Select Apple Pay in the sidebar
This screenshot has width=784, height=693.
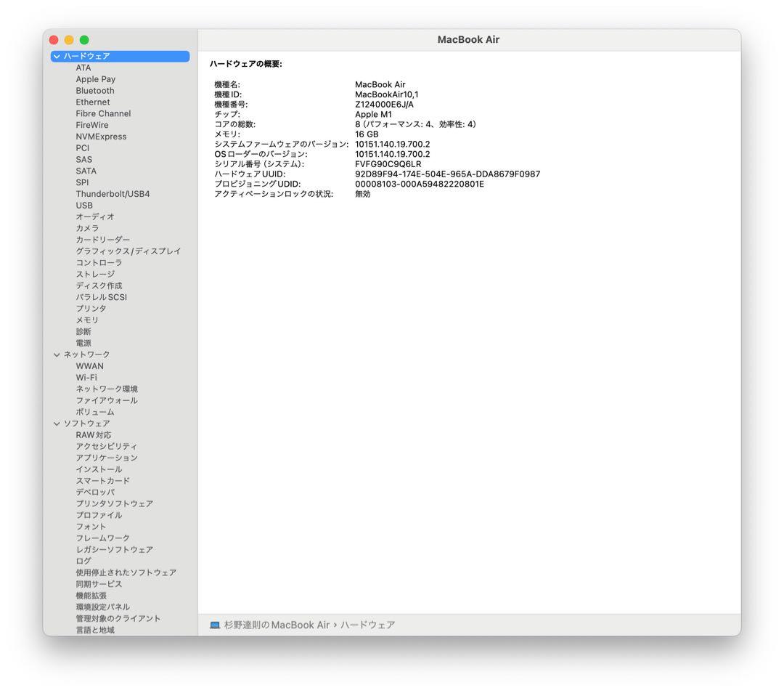[95, 78]
